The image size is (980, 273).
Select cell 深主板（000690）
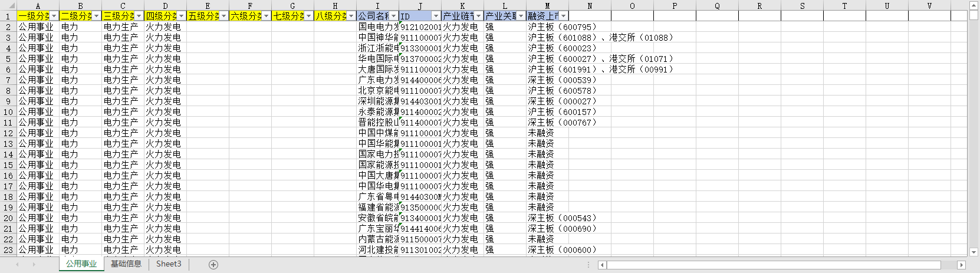click(547, 228)
